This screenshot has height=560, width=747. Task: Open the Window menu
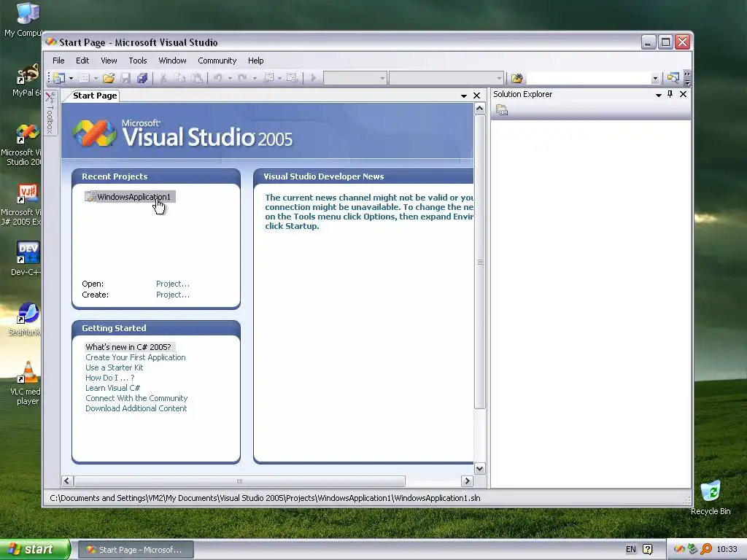click(172, 61)
